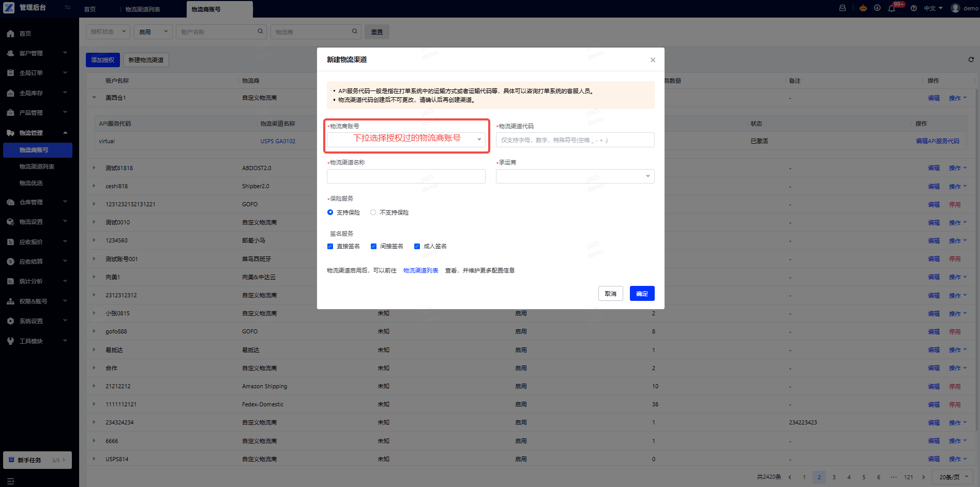The height and width of the screenshot is (487, 980).
Task: Expand the 承运商 dropdown
Action: [575, 176]
